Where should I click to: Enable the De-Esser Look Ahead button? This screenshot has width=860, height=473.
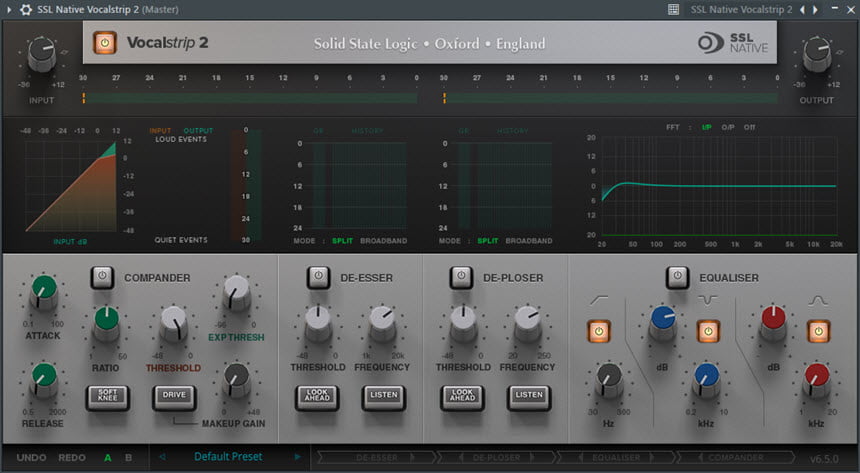pos(317,397)
